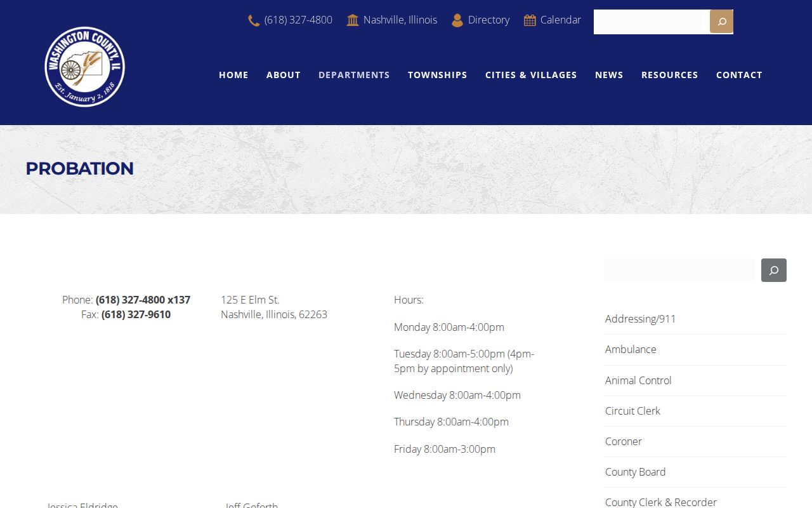Click fax number (618) 327-9610
Viewport: 812px width, 508px height.
[x=136, y=314]
